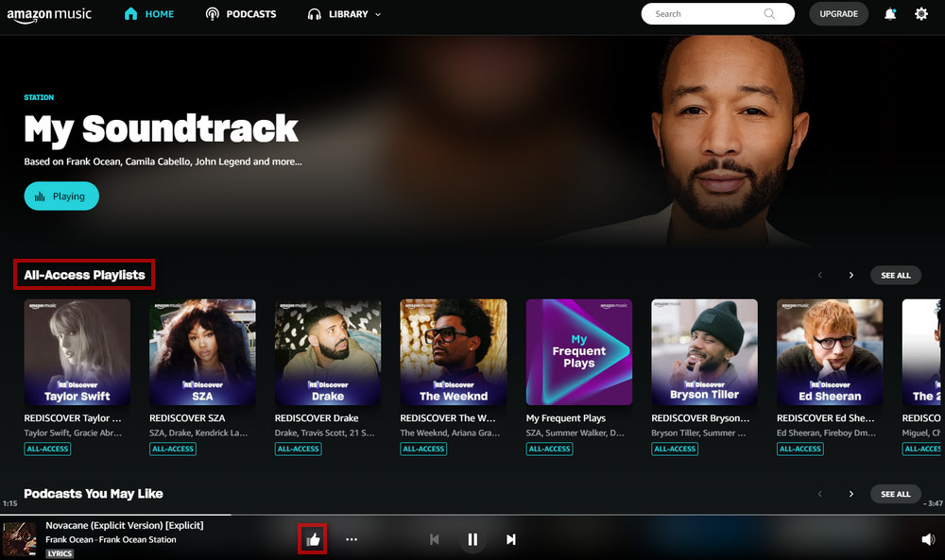
Task: Click 'Based on Frank Ocean, Camila Cabello' description
Action: [x=163, y=161]
